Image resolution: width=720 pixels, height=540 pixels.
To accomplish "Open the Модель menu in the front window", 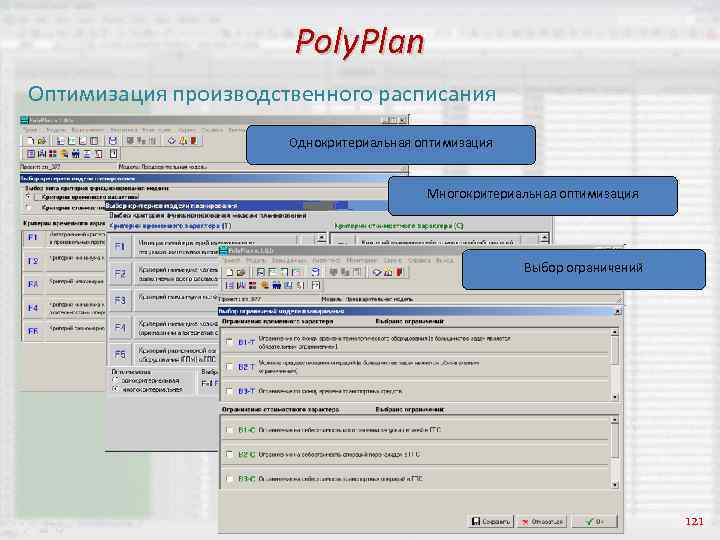I will pos(256,260).
